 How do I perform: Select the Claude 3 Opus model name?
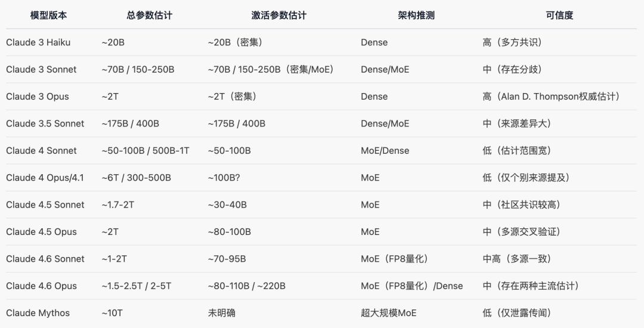(38, 97)
